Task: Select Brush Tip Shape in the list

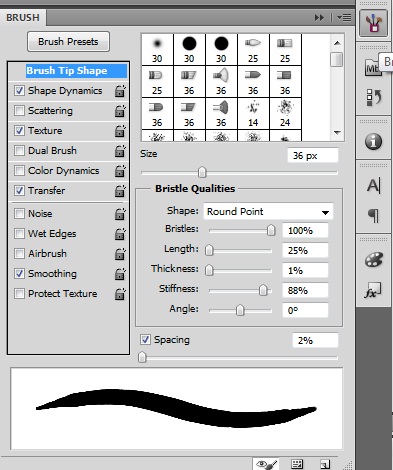Action: click(77, 71)
